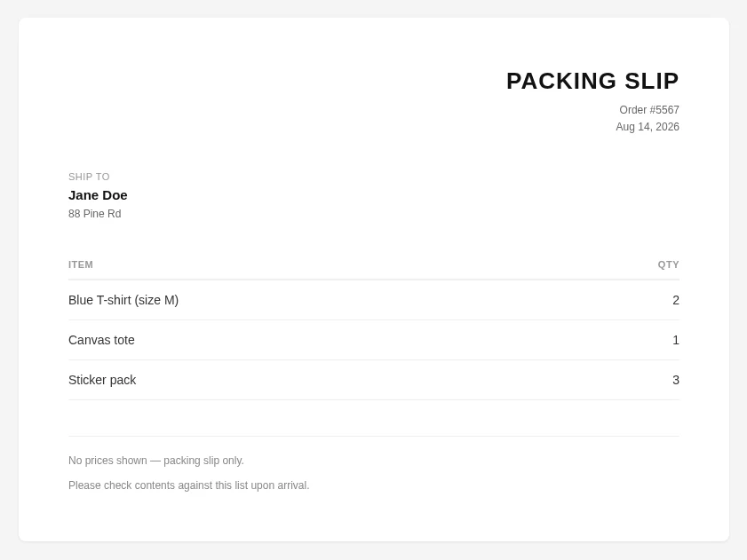Click the 'No prices shown' note

[156, 461]
